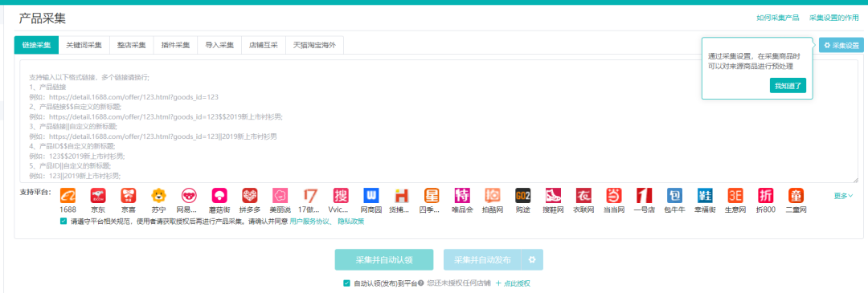Open 采集设置 button
868x293 pixels.
[x=841, y=45]
